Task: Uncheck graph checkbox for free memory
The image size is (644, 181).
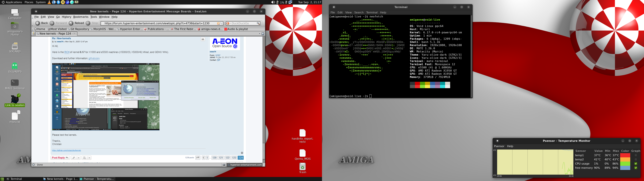Action: 635,168
